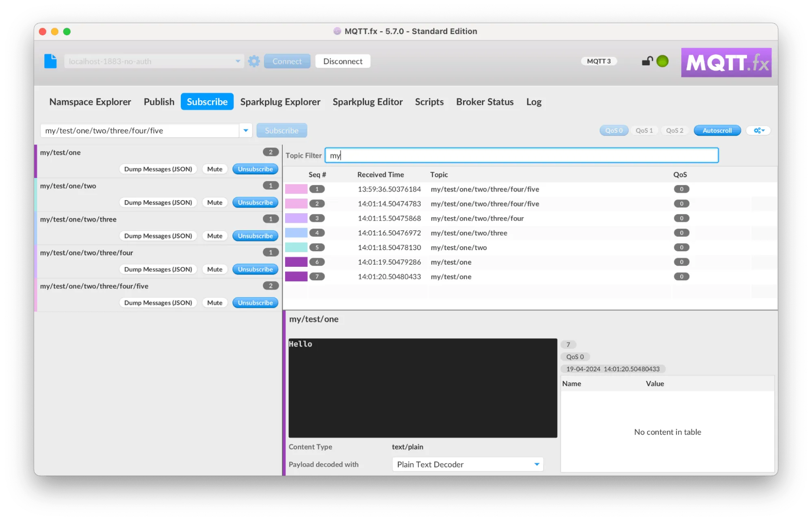This screenshot has height=521, width=812.
Task: Dump Messages (JSON) for my/test/one/two/three
Action: pos(158,236)
